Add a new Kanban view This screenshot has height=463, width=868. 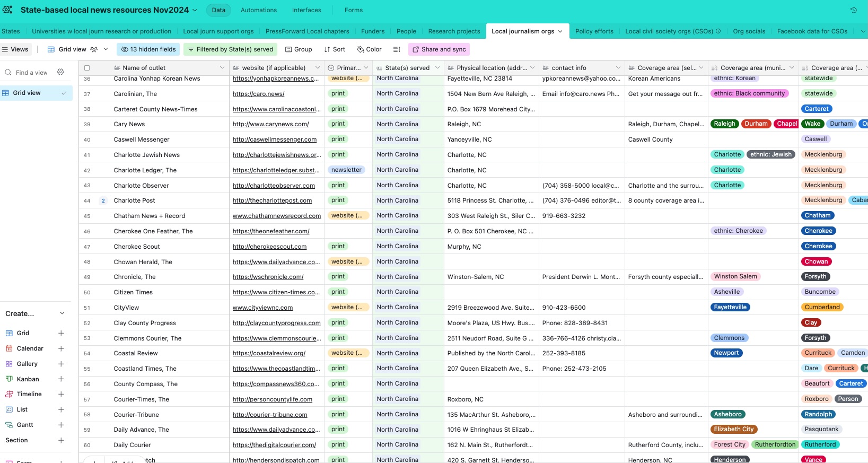(61, 379)
